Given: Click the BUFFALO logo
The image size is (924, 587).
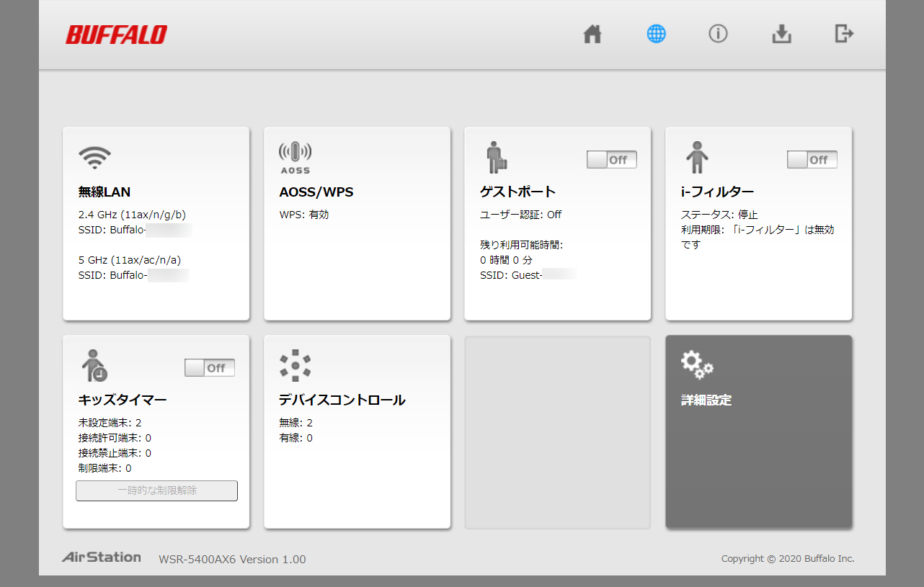Looking at the screenshot, I should (x=116, y=35).
